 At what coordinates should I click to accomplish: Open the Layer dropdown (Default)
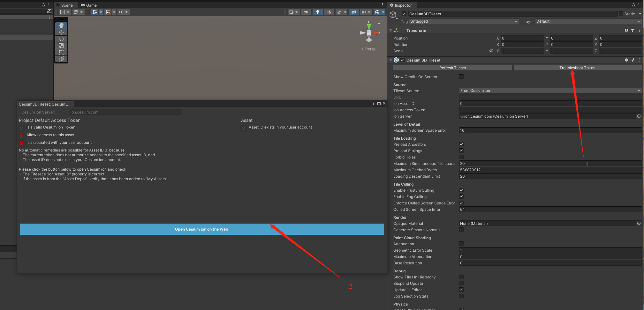click(588, 21)
